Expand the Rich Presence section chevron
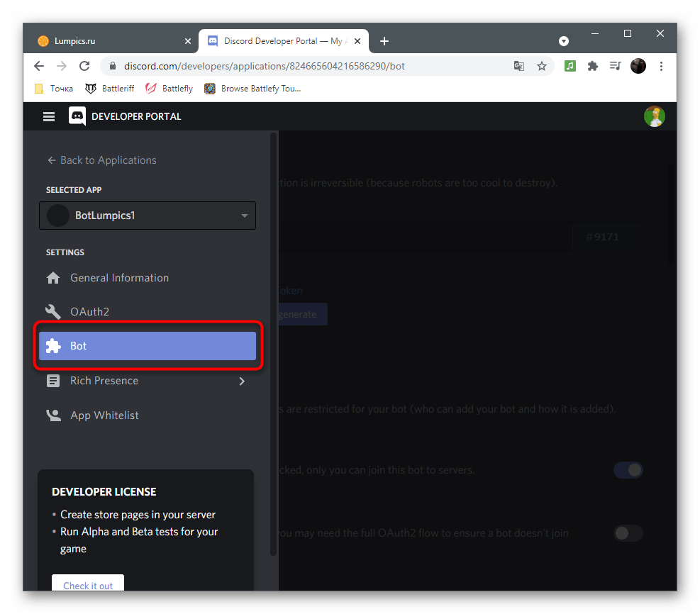 (x=242, y=381)
